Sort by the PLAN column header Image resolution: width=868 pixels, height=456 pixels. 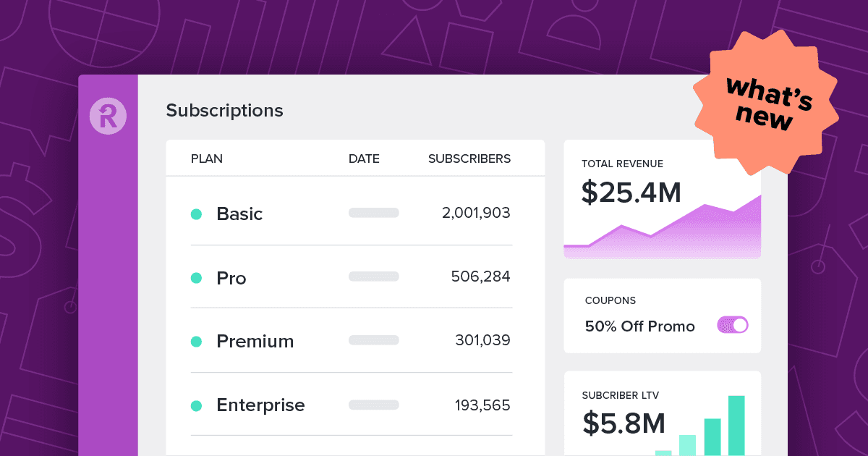coord(207,159)
